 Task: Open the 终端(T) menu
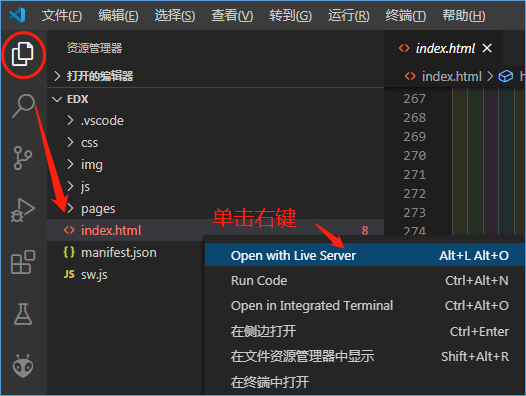point(406,15)
